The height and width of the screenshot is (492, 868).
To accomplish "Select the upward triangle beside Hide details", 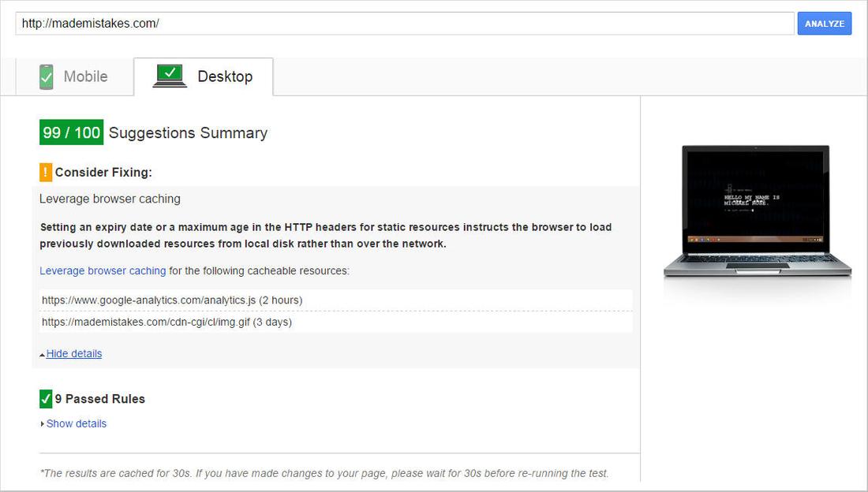I will (42, 354).
